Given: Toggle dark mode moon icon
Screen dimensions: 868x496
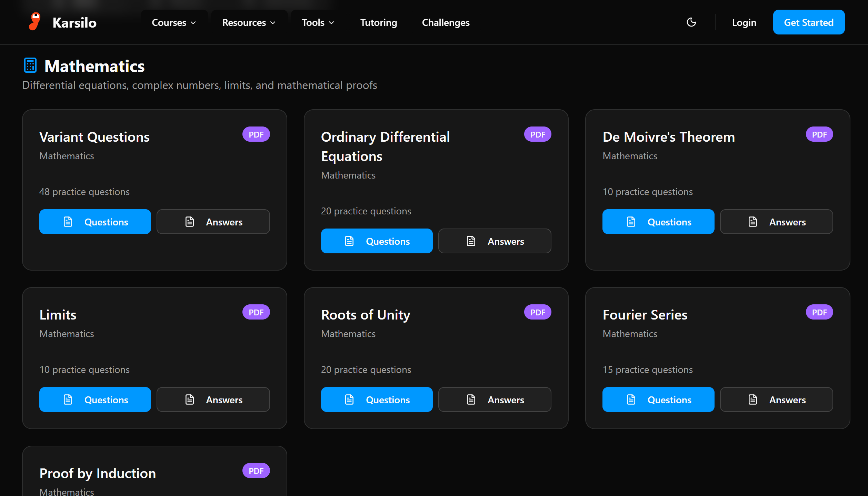Looking at the screenshot, I should click(x=691, y=22).
